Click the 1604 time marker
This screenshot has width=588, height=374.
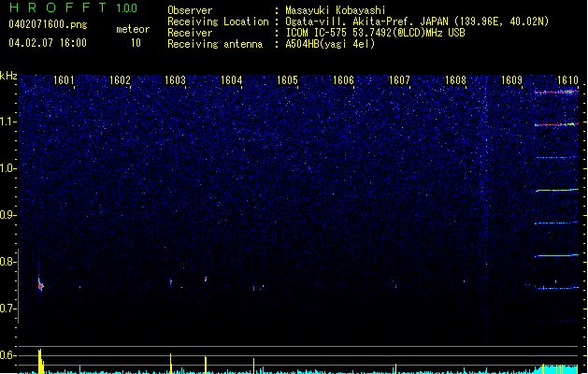pyautogui.click(x=232, y=80)
